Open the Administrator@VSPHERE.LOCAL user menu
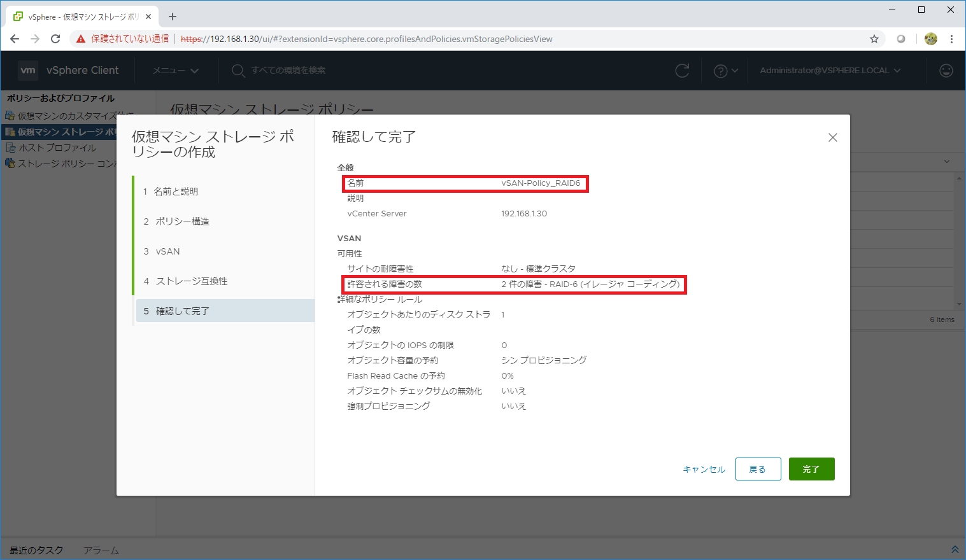966x560 pixels. [830, 71]
